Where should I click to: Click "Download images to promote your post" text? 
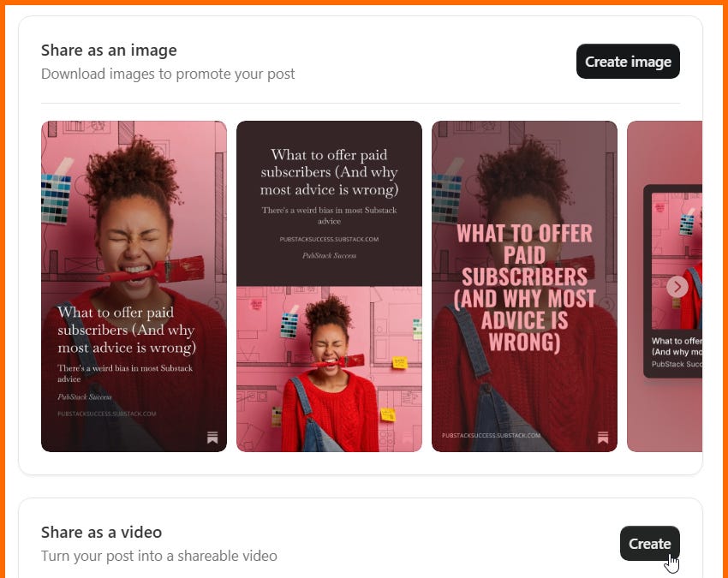point(168,74)
